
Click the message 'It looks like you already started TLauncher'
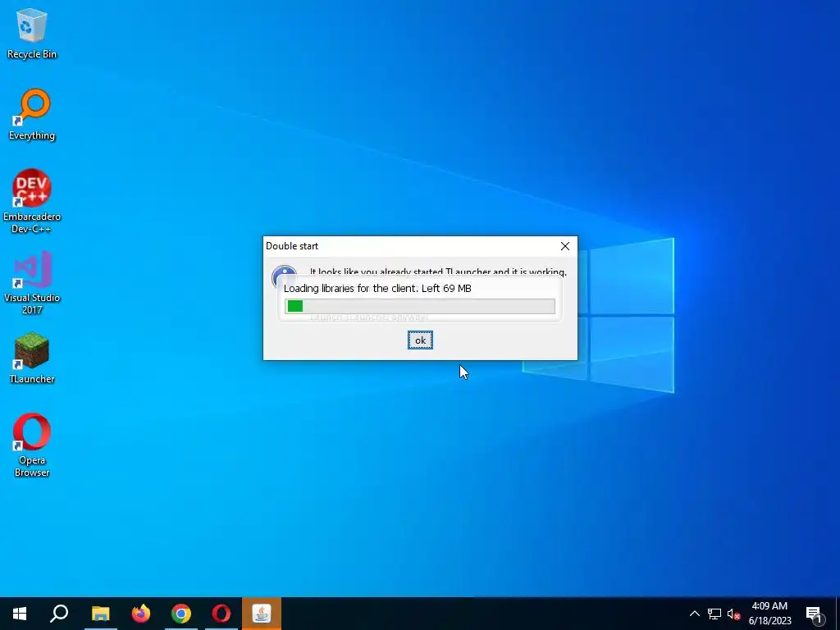(x=438, y=272)
